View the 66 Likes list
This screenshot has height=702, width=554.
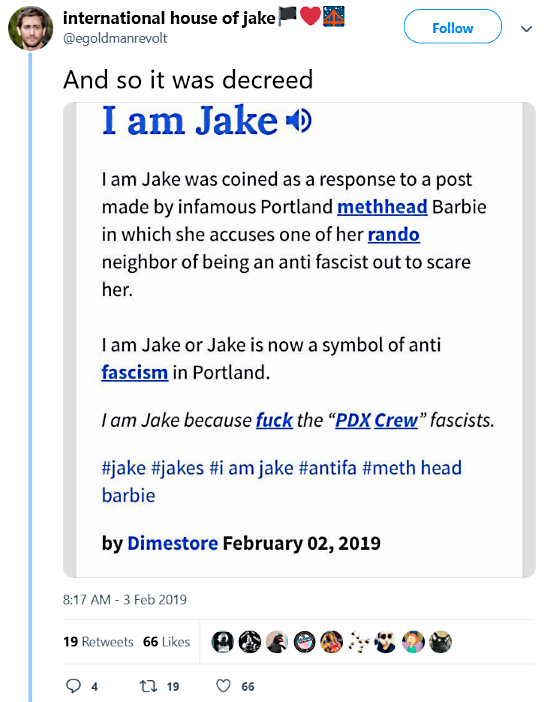point(167,642)
